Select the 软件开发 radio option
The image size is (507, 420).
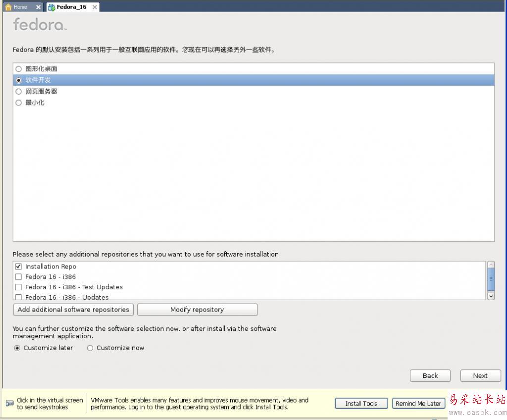pyautogui.click(x=19, y=80)
